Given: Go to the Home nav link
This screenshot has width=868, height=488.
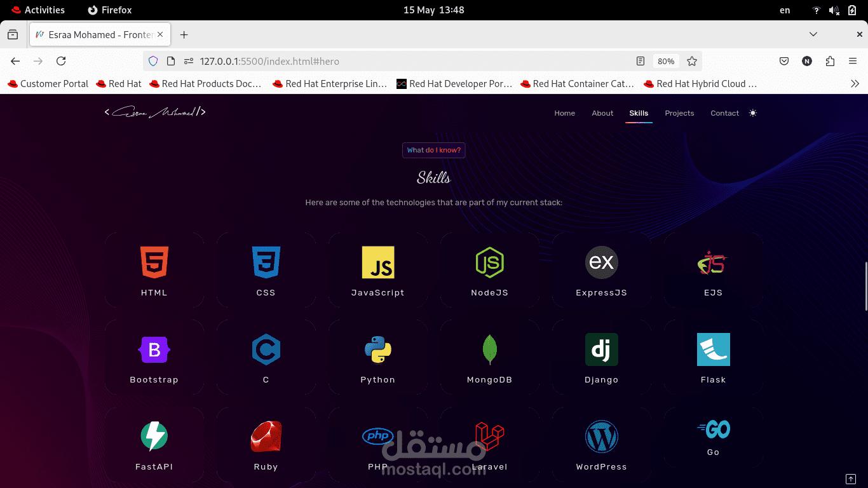Looking at the screenshot, I should tap(564, 113).
